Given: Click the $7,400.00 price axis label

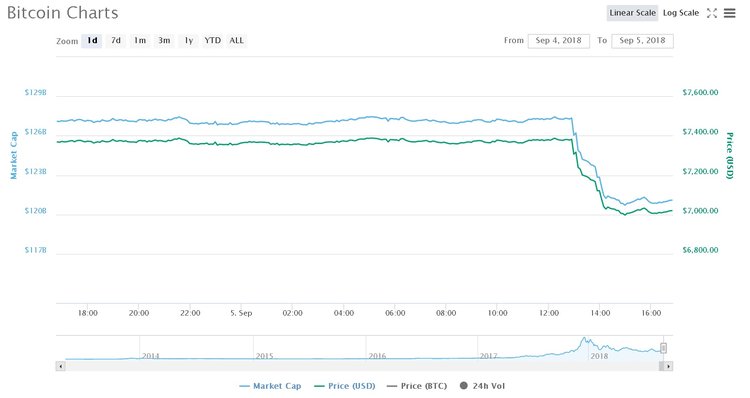Looking at the screenshot, I should tap(700, 132).
